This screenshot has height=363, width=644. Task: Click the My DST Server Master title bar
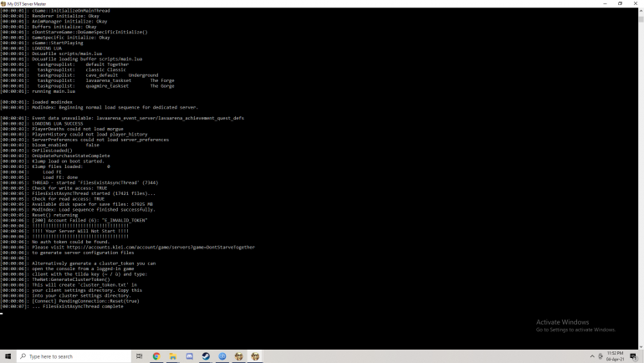pos(251,3)
